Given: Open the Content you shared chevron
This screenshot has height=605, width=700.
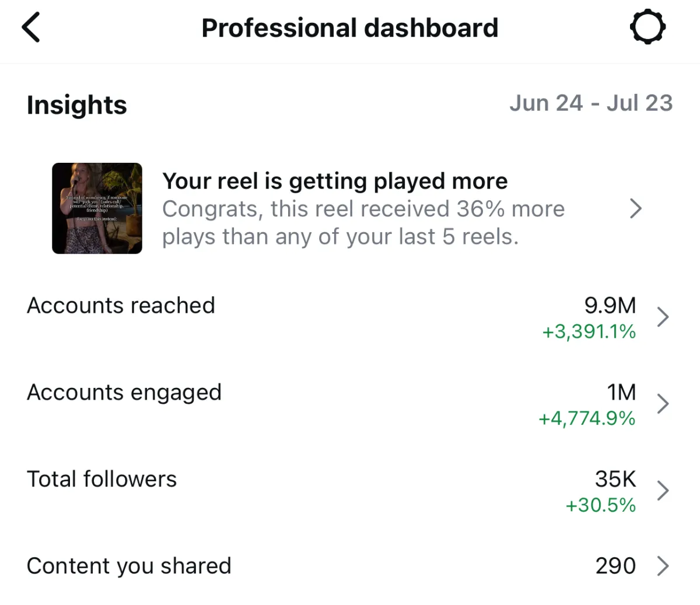Looking at the screenshot, I should coord(663,565).
